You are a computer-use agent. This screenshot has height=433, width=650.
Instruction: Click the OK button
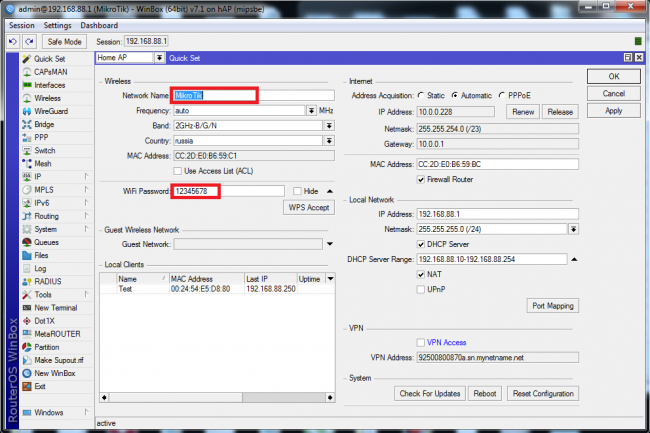[614, 76]
